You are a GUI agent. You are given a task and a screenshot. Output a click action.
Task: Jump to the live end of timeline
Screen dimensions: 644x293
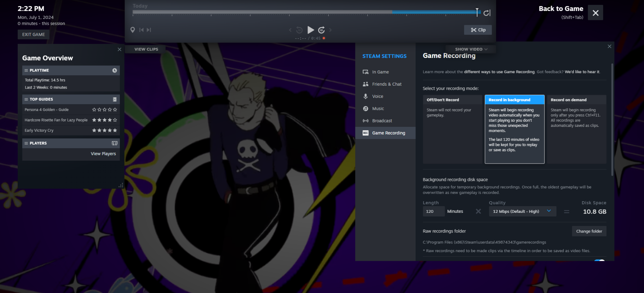pos(487,13)
